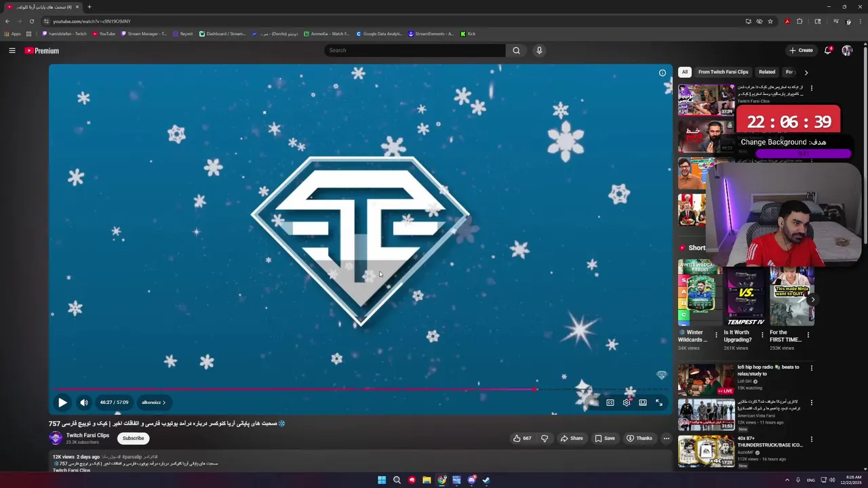868x488 pixels.
Task: Dislike the video
Action: 545,439
